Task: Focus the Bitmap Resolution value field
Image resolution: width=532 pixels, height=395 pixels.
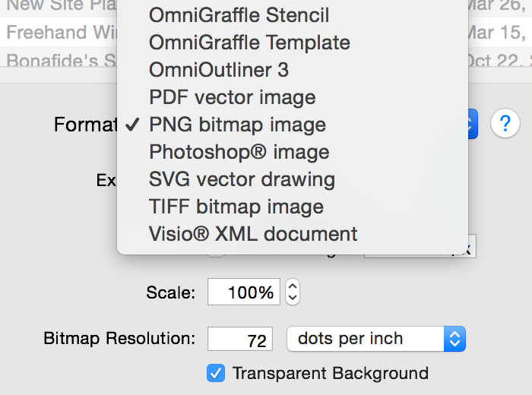Action: (x=240, y=340)
